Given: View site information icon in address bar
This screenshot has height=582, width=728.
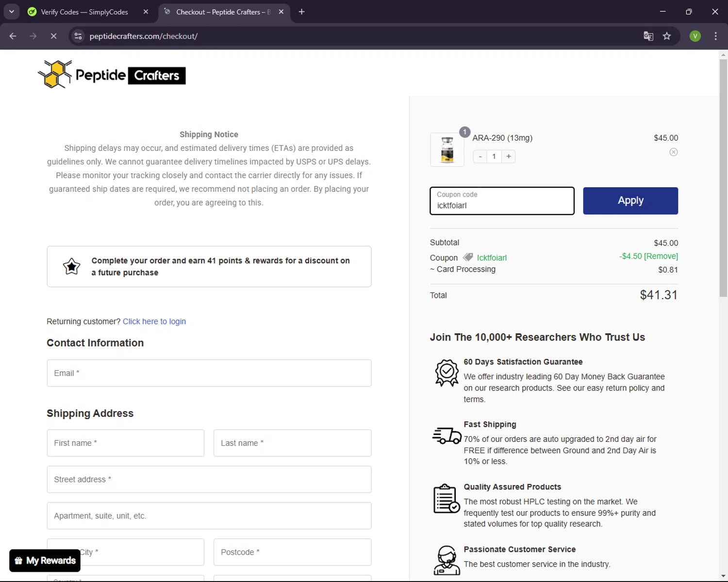Looking at the screenshot, I should (x=78, y=36).
